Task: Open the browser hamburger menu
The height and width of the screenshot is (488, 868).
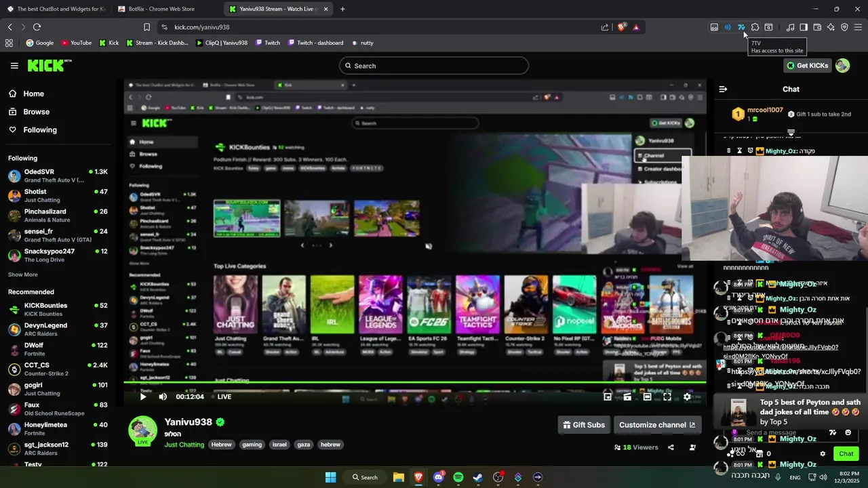Action: coord(858,27)
